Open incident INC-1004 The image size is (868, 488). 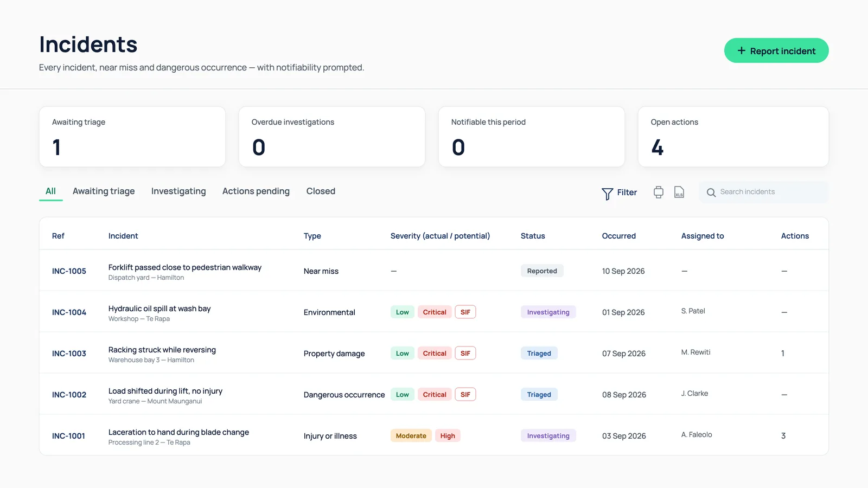click(69, 312)
